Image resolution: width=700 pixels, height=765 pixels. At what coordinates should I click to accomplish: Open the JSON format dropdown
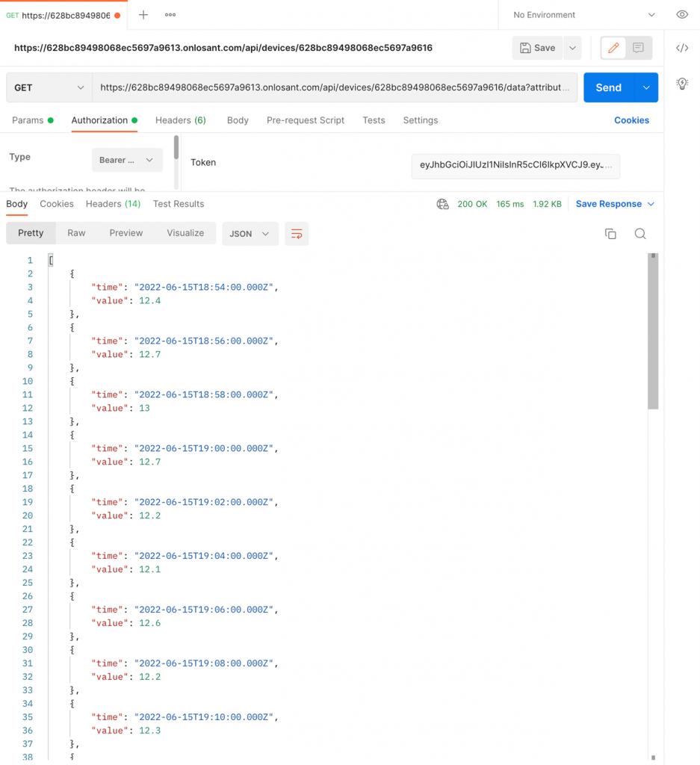[x=250, y=234]
